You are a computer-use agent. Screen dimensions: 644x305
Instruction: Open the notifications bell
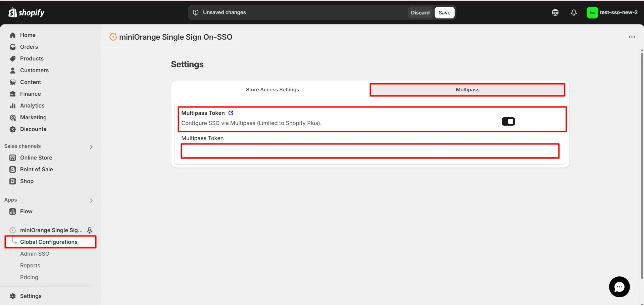[574, 12]
